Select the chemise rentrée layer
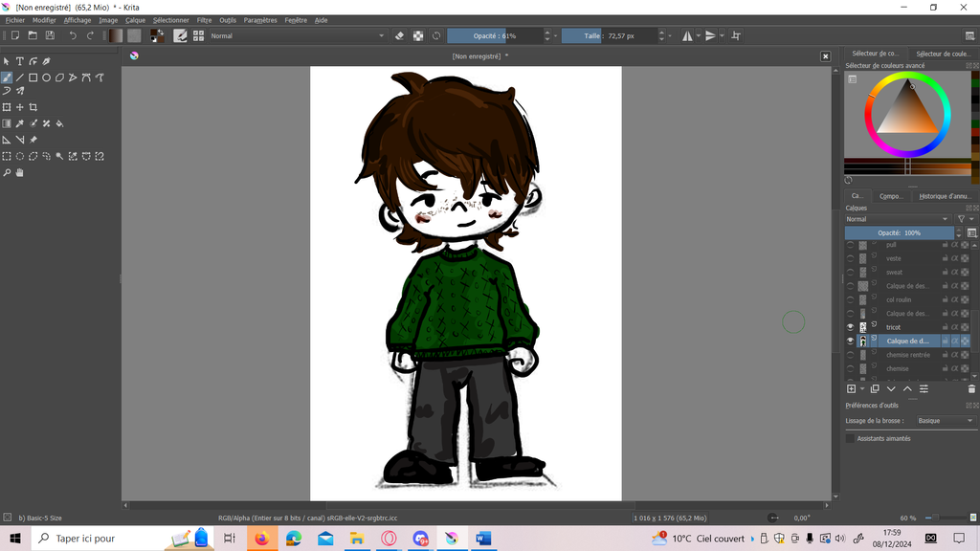 pyautogui.click(x=907, y=355)
